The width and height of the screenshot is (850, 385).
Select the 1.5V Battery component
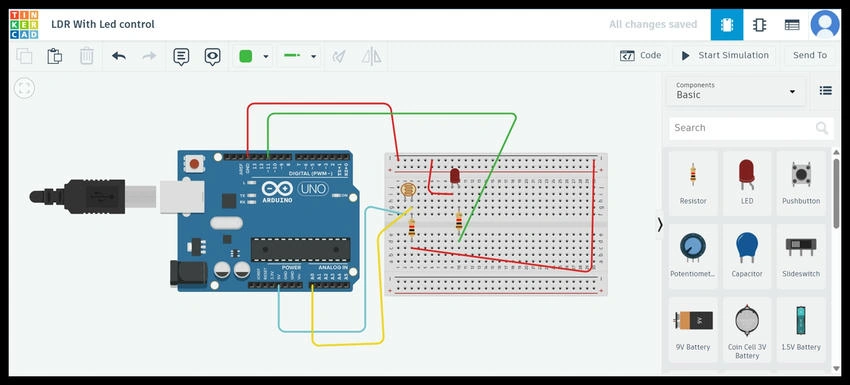(801, 330)
